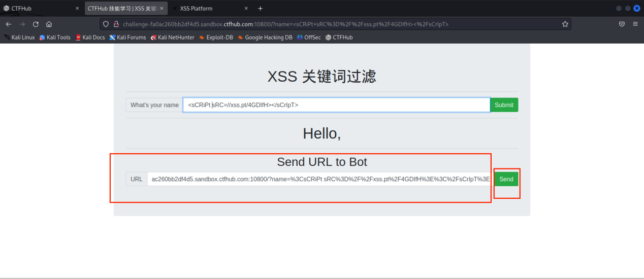This screenshot has height=279, width=644.
Task: Bookmark this page with the star
Action: (565, 24)
